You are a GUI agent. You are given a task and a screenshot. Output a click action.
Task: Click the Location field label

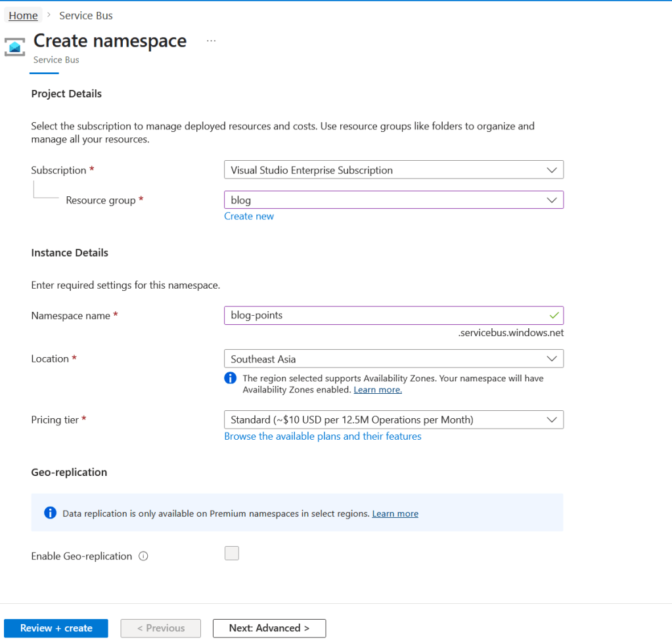click(x=50, y=358)
